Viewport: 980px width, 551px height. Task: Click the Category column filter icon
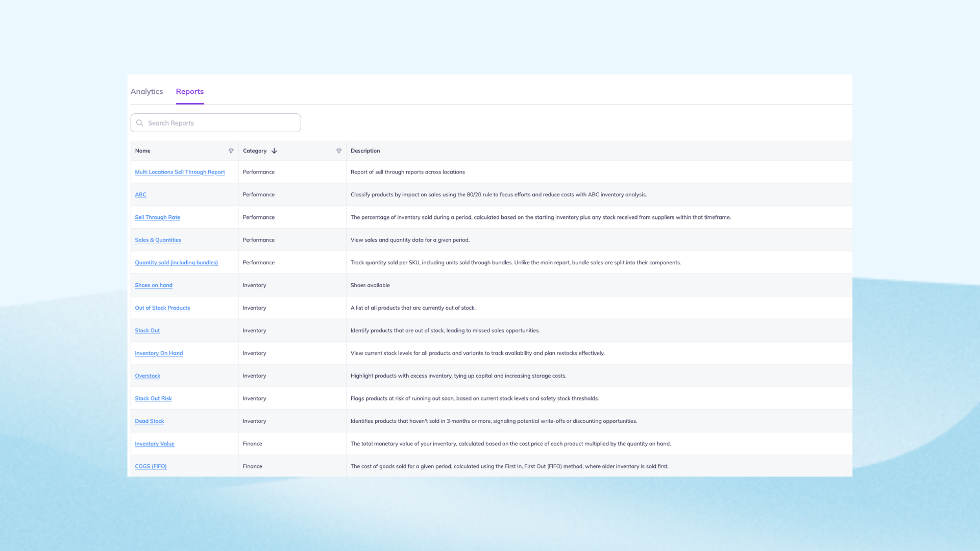[338, 151]
